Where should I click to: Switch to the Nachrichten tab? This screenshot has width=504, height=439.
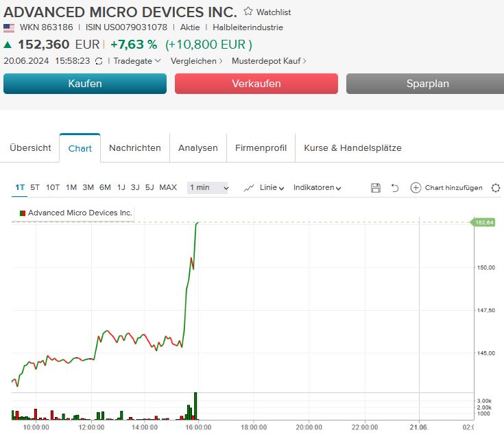pos(135,148)
